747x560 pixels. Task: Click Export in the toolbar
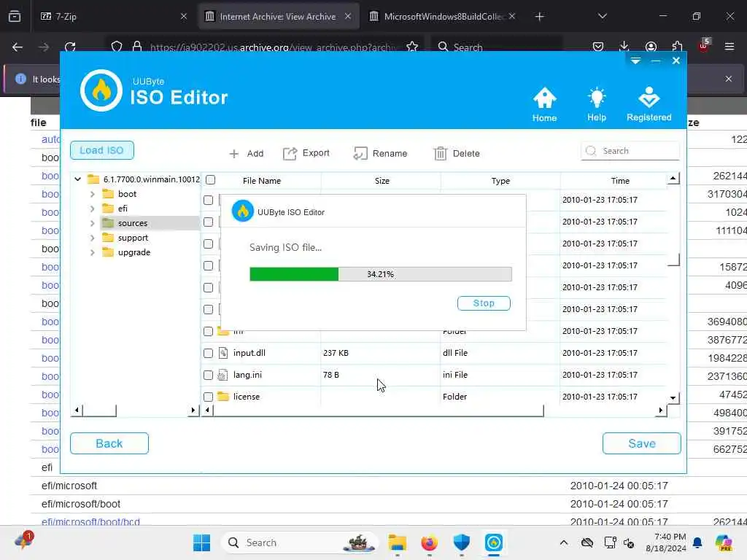coord(306,153)
